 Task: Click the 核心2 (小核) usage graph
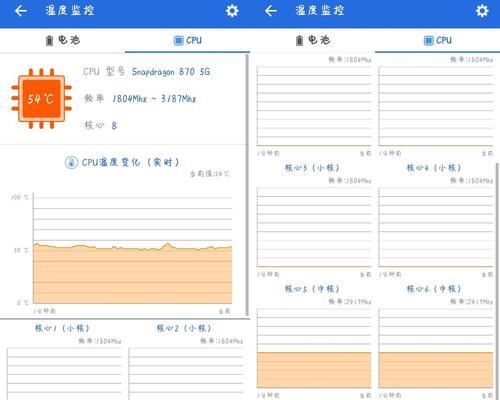pyautogui.click(x=186, y=374)
